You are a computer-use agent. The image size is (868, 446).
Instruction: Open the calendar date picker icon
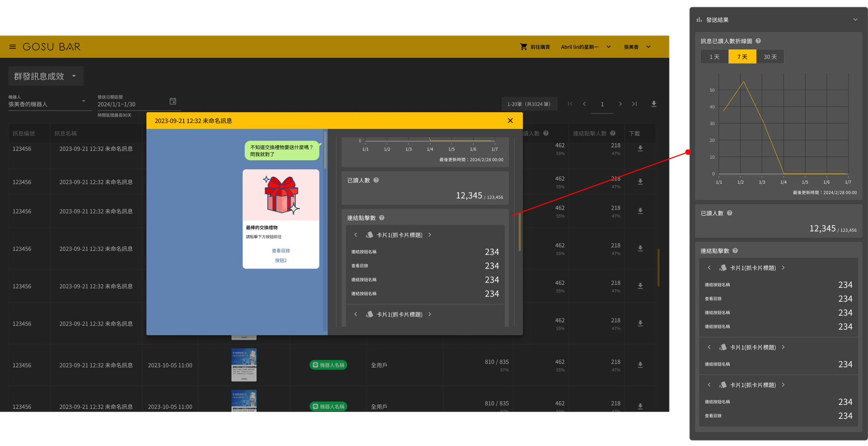point(173,101)
